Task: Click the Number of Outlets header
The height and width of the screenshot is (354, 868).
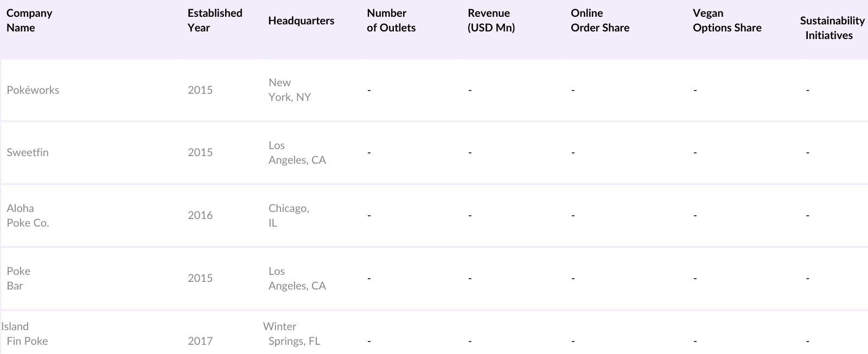Action: coord(391,21)
